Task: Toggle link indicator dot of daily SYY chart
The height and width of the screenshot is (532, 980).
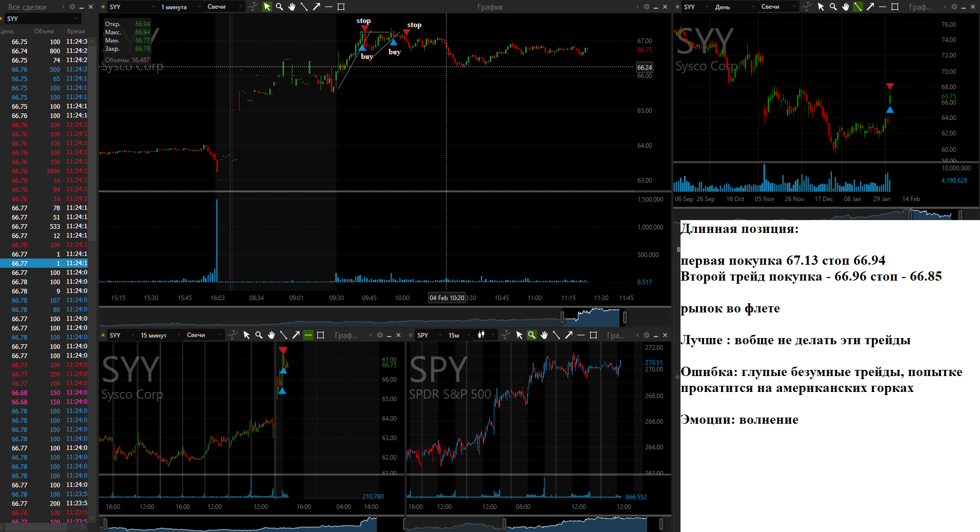Action: coord(677,7)
